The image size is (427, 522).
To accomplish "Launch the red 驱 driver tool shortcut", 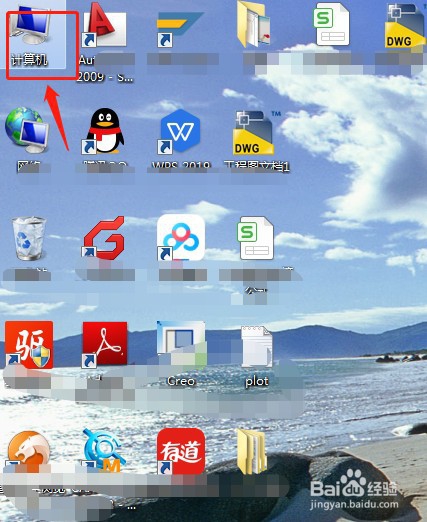I will click(29, 345).
